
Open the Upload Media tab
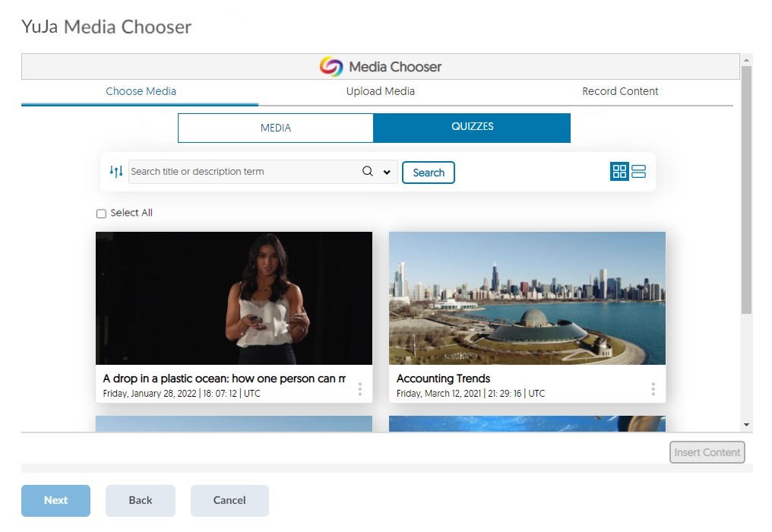point(380,91)
